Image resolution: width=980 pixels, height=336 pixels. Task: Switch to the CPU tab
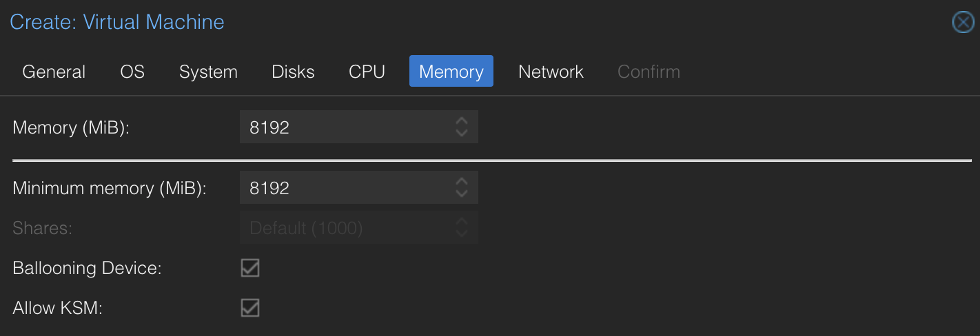pyautogui.click(x=367, y=72)
